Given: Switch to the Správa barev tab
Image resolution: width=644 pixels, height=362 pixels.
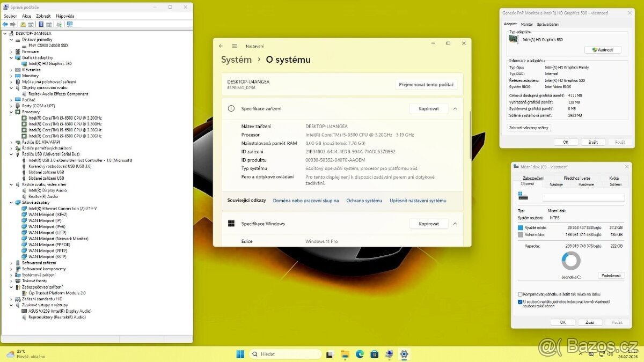Looking at the screenshot, I should (x=548, y=24).
